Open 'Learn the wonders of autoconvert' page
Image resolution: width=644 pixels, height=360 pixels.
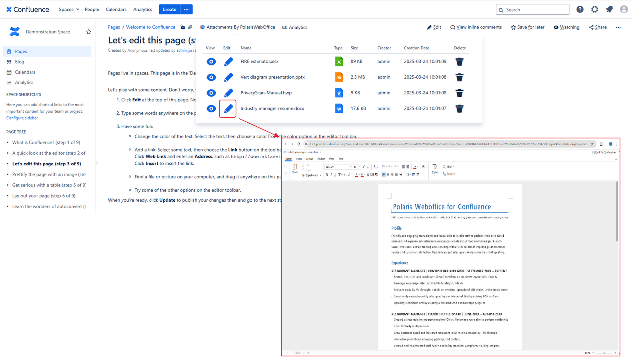click(49, 206)
